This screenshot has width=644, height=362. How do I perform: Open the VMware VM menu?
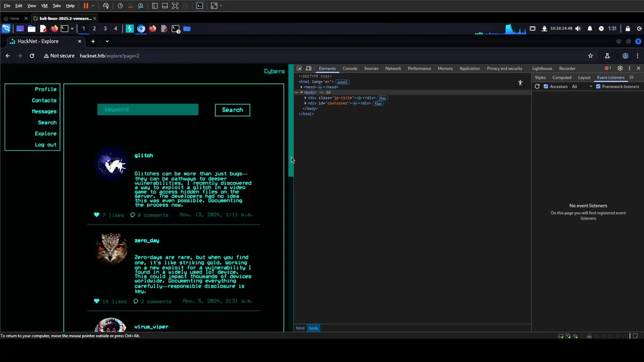44,6
